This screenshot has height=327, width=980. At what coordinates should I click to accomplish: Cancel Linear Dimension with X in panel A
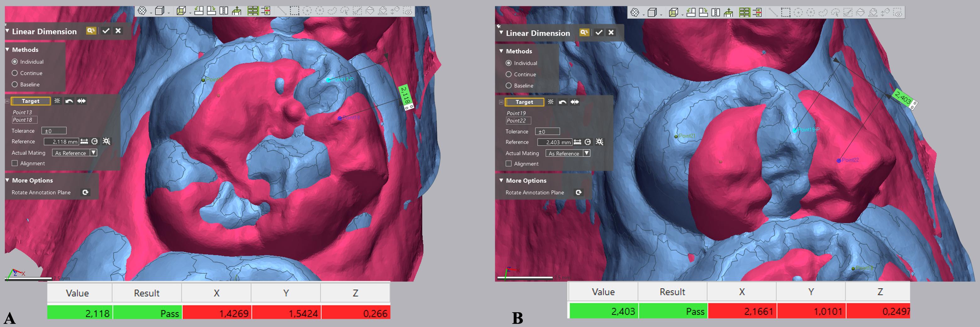(118, 31)
